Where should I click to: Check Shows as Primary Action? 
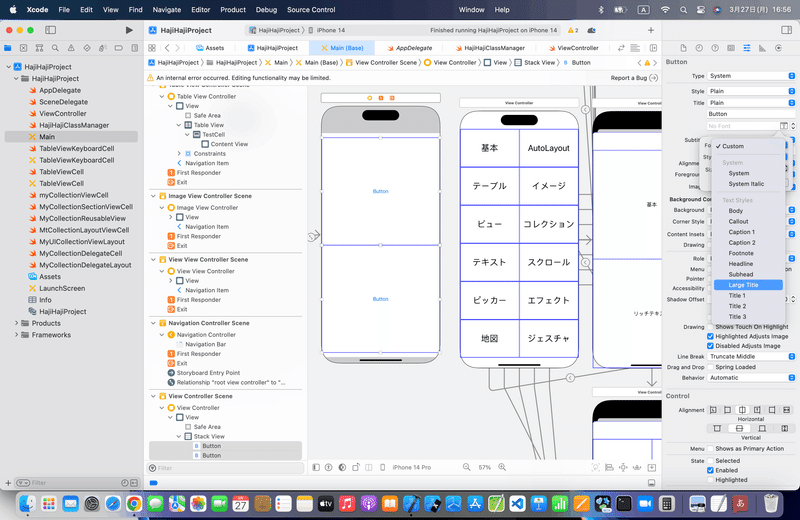click(x=710, y=449)
